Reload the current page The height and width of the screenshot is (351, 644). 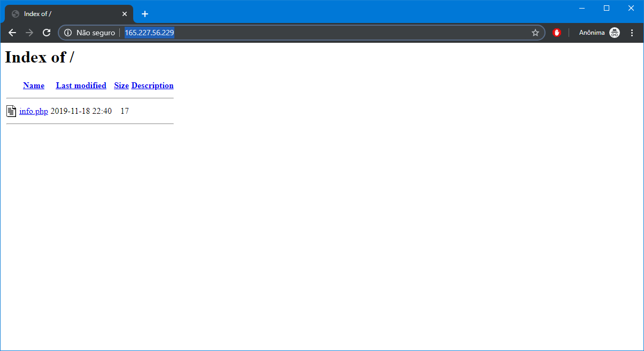(47, 33)
